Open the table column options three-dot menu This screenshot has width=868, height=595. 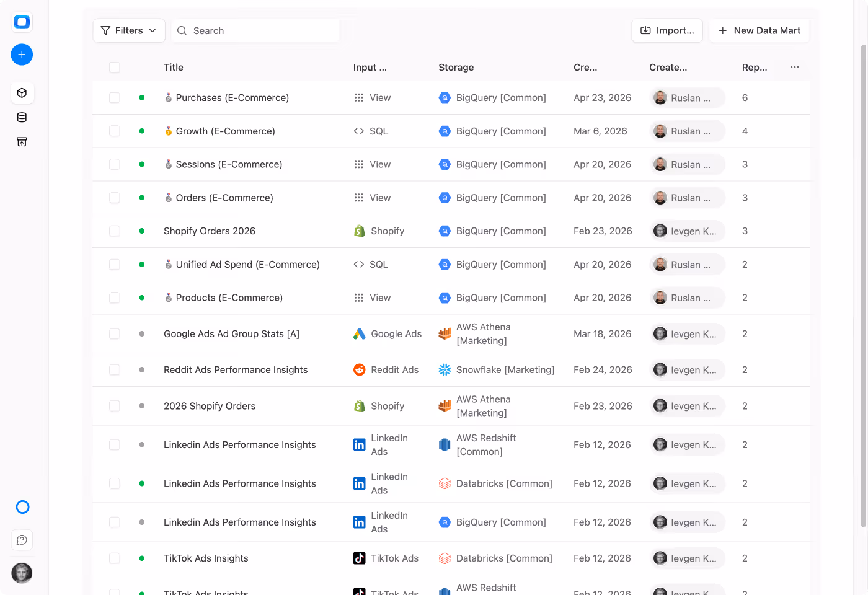795,67
